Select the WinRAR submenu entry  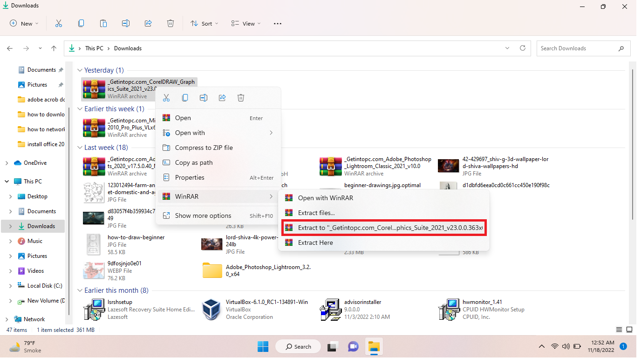218,196
